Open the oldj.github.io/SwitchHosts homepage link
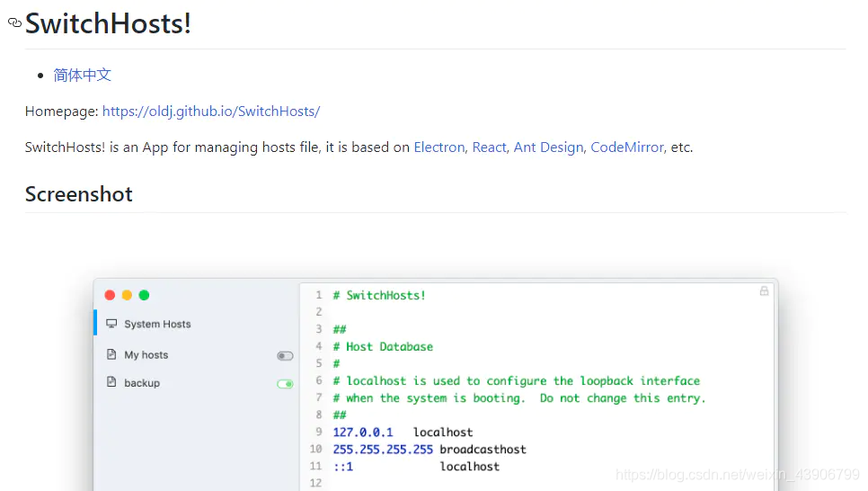 (x=211, y=112)
